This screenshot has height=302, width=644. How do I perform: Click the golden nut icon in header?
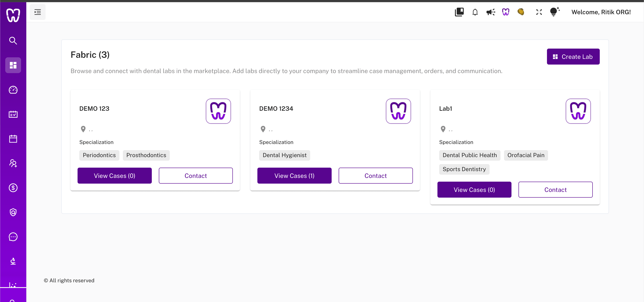(521, 12)
